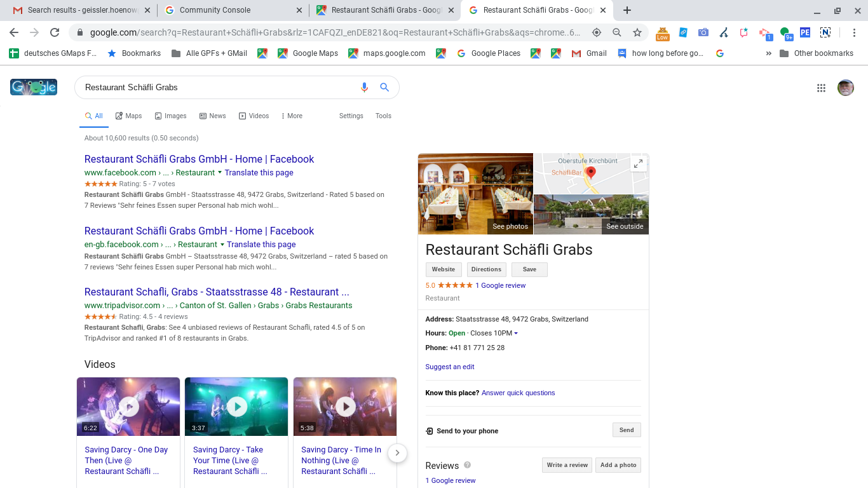Expand the opening hours dropdown

pos(516,334)
